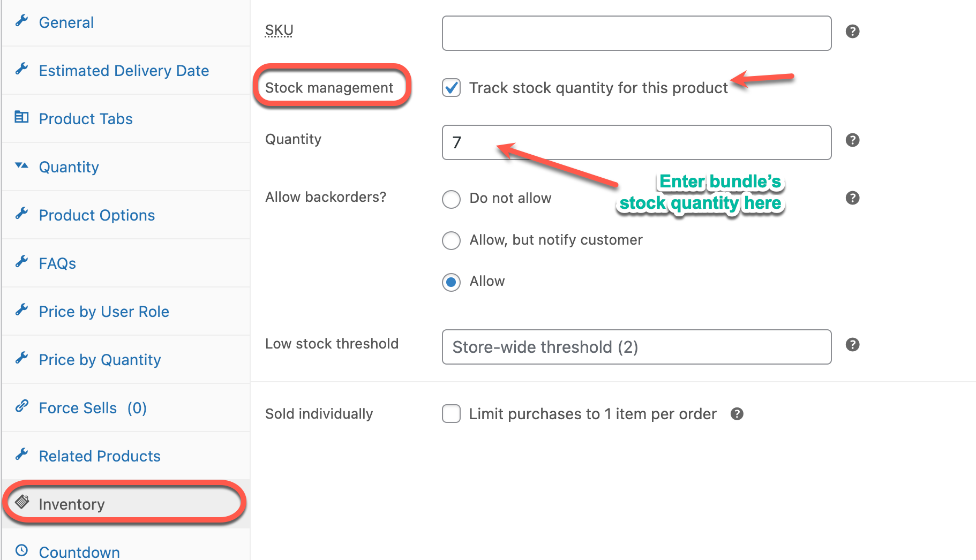
Task: Click help icon beside Limit purchases option
Action: (x=737, y=414)
